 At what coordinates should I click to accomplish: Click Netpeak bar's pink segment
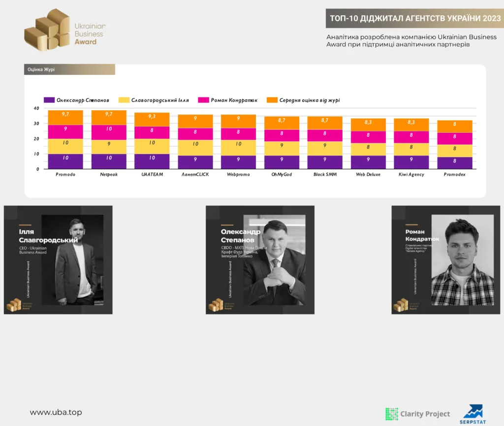coord(109,132)
